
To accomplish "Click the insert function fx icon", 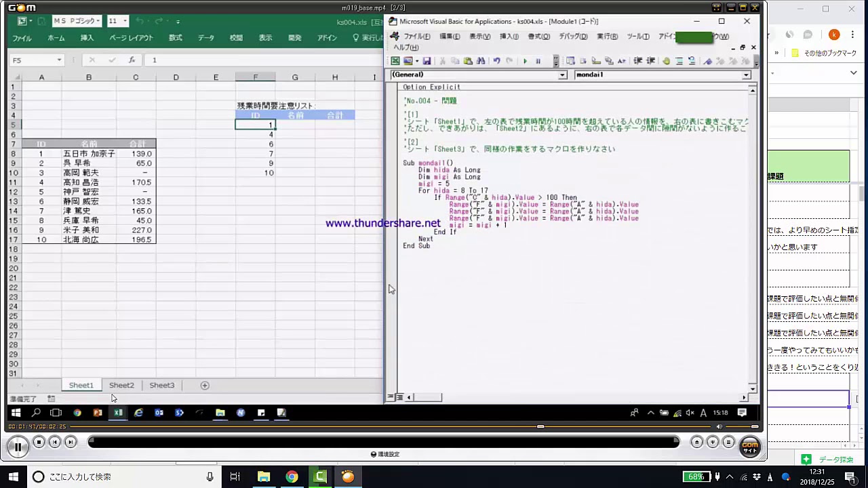I will pyautogui.click(x=132, y=60).
